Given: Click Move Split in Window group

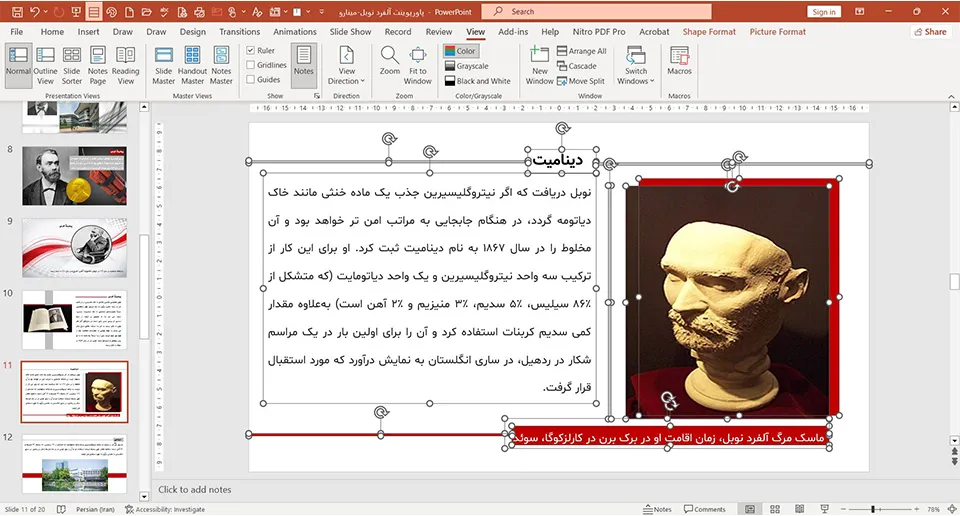Looking at the screenshot, I should [x=580, y=81].
